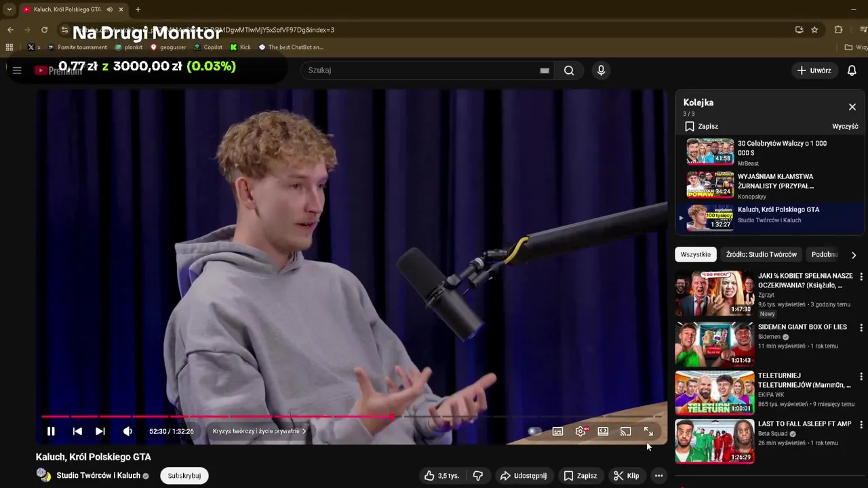
Task: Enter fullscreen mode
Action: coord(648,431)
